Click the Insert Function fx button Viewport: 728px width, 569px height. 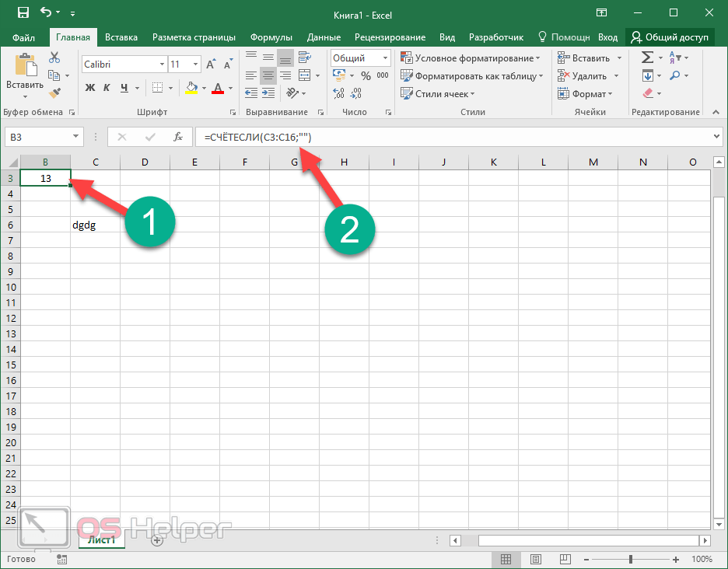(178, 137)
